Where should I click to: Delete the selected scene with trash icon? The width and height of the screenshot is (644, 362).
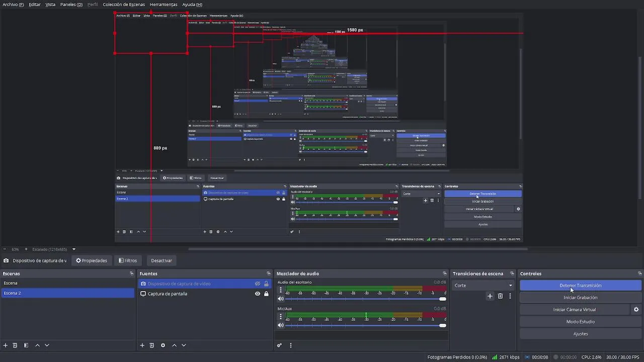click(x=15, y=345)
